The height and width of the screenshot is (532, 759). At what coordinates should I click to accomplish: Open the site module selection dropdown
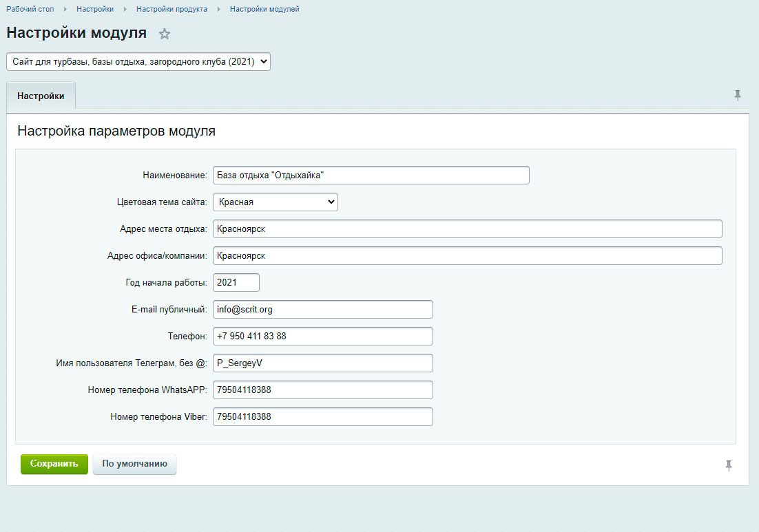pos(138,62)
